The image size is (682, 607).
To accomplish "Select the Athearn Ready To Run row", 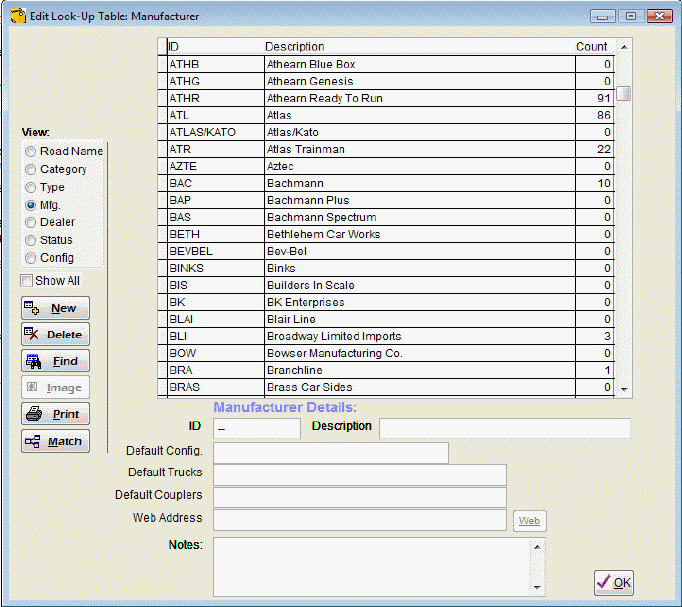I will tap(386, 98).
